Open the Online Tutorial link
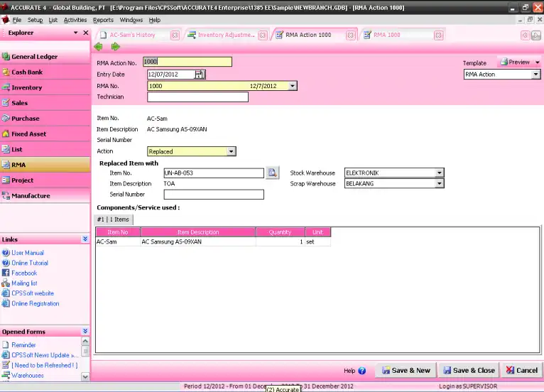Viewport: 544px width, 392px height. [x=30, y=263]
